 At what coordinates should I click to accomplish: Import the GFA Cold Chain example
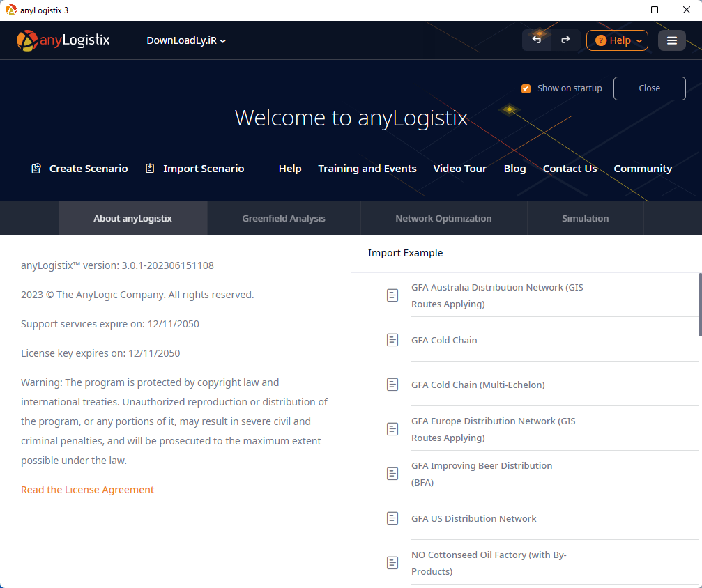444,340
